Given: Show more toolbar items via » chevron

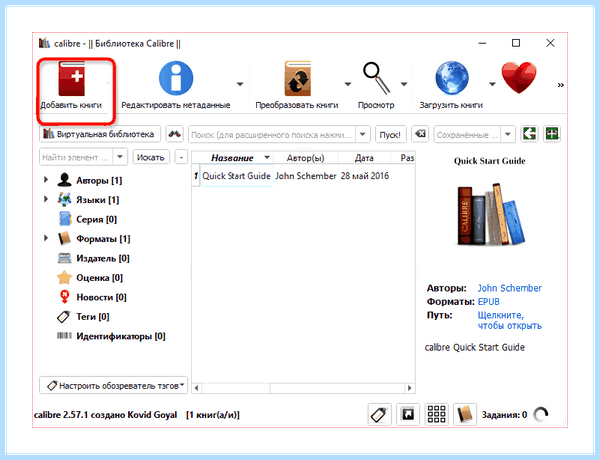Looking at the screenshot, I should click(x=561, y=85).
